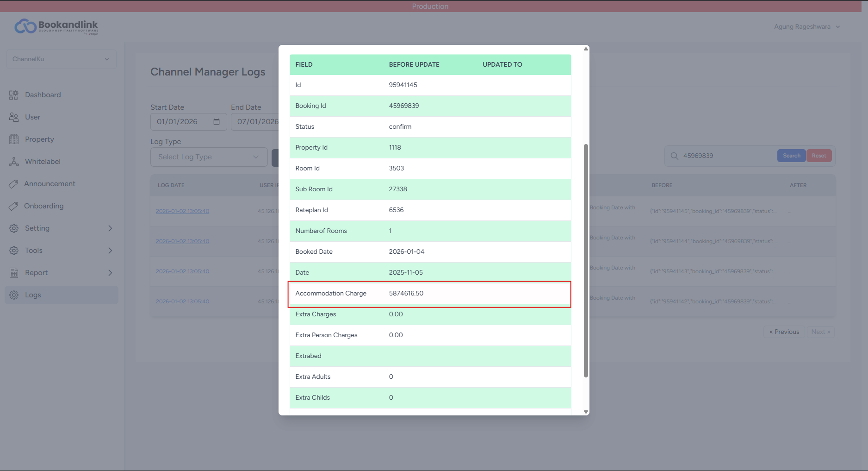868x471 pixels.
Task: Focus the search field containing 45969839
Action: coord(727,156)
